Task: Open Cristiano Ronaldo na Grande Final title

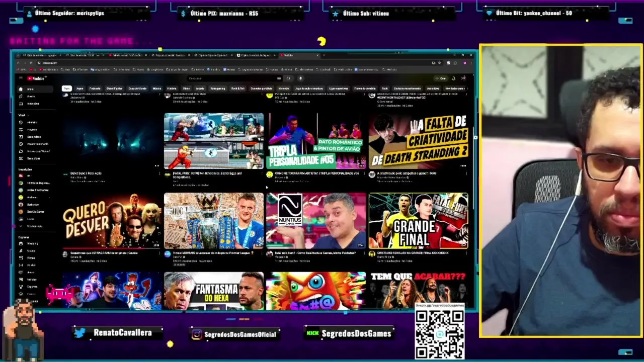Action: coord(413,253)
